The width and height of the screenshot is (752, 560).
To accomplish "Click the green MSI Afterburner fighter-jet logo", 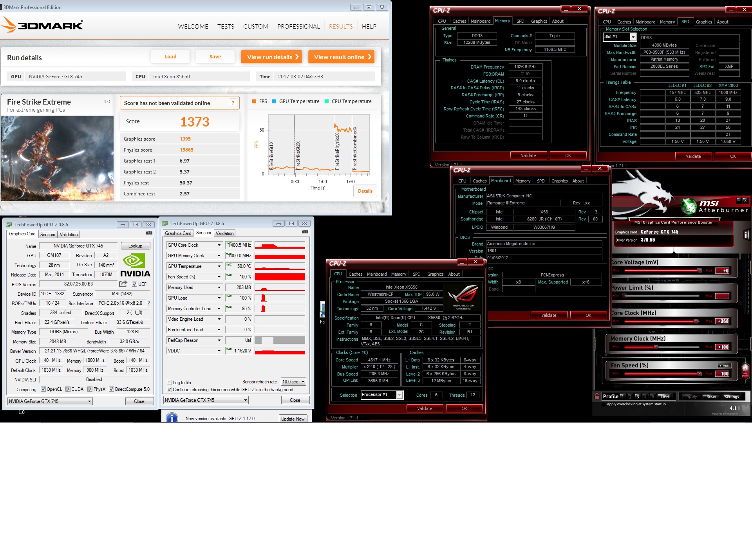I will point(688,206).
